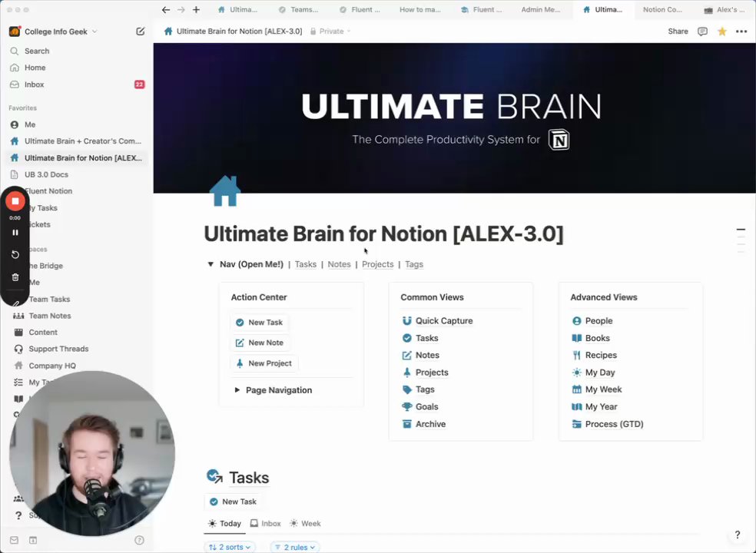Click the New Note button
Image resolution: width=756 pixels, height=553 pixels.
[260, 343]
